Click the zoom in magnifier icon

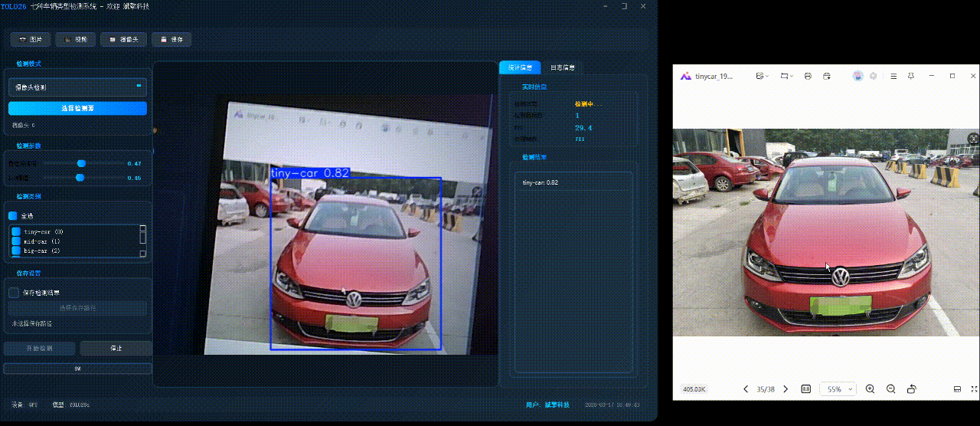[x=871, y=389]
